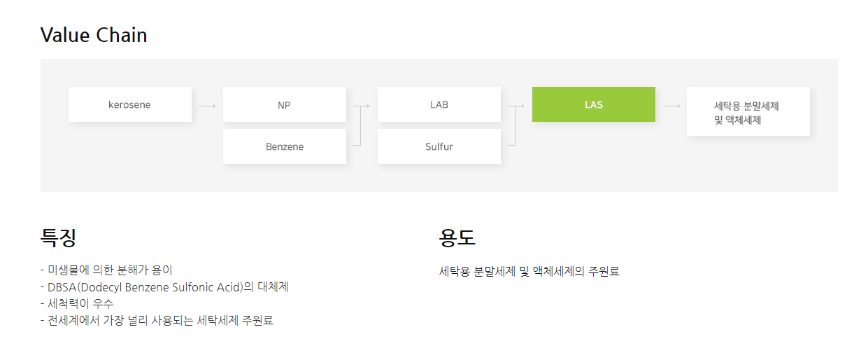Click arrow after the LAS box
Viewport: 868px width, 346px height.
pos(672,106)
